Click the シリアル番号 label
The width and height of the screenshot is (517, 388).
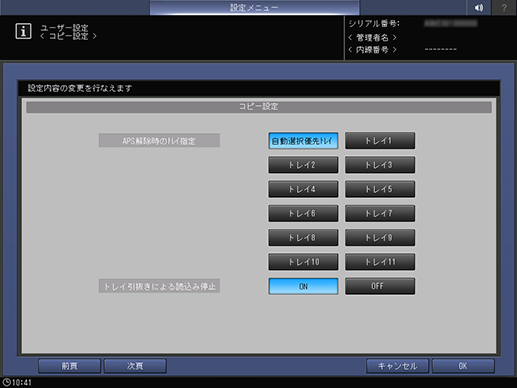[x=374, y=24]
